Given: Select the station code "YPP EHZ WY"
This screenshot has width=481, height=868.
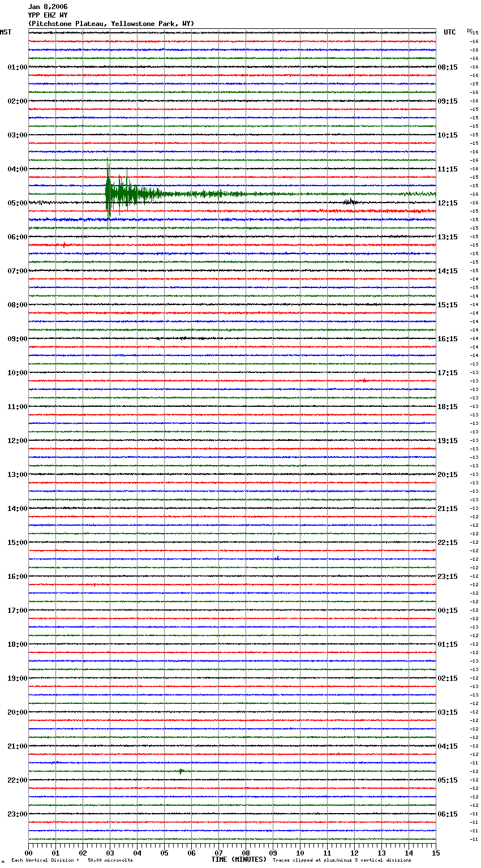Looking at the screenshot, I should pyautogui.click(x=48, y=15).
